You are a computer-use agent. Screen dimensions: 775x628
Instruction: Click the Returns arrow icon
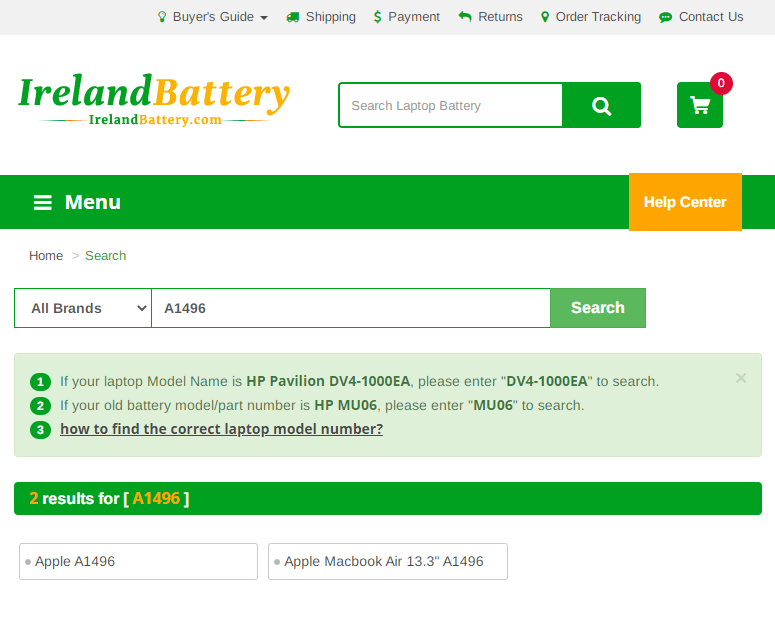point(465,17)
